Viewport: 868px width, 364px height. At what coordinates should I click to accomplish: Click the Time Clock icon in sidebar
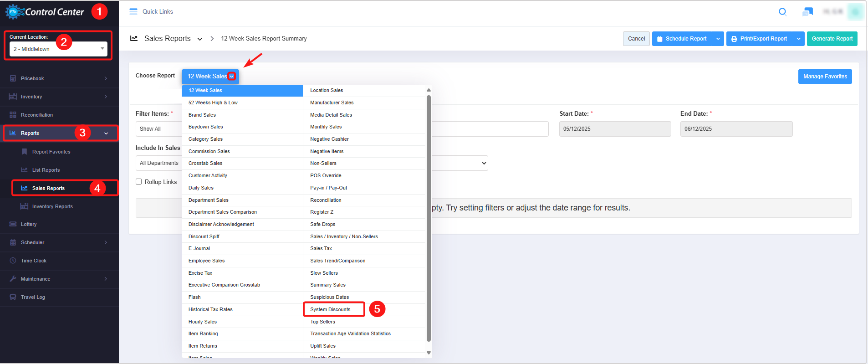(13, 261)
